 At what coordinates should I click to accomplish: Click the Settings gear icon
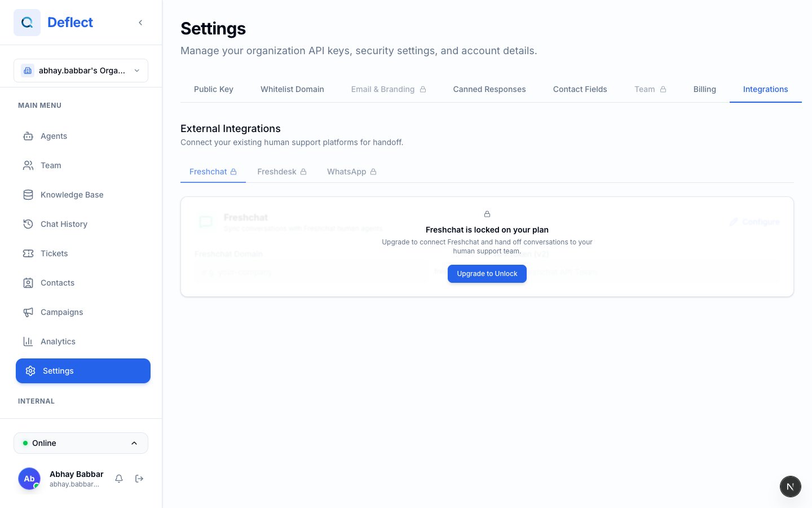click(x=30, y=371)
